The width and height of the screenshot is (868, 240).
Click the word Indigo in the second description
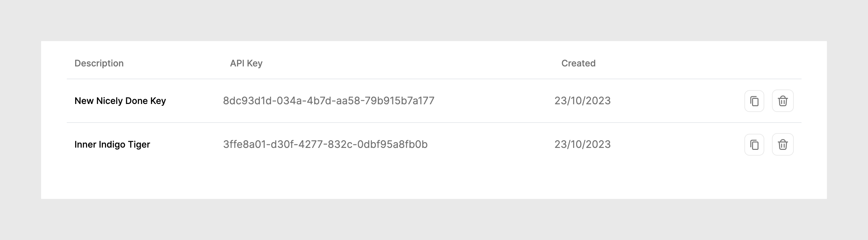coord(111,145)
